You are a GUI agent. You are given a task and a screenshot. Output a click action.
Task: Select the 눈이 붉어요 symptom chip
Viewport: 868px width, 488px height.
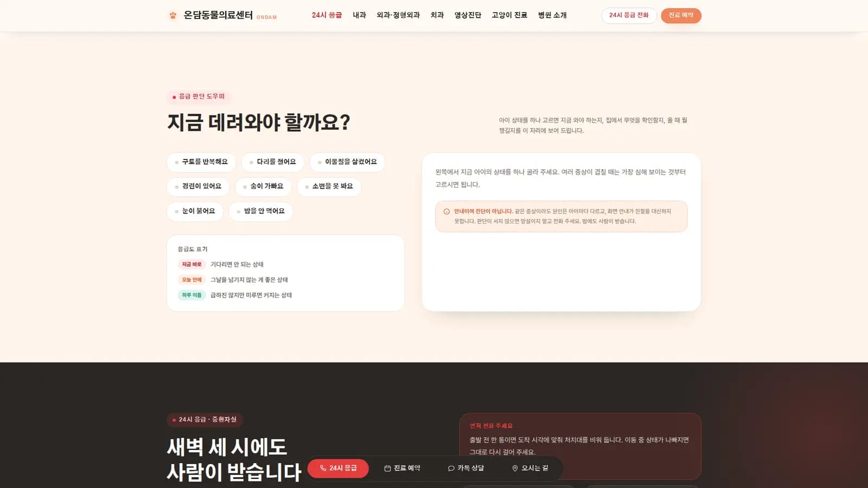pyautogui.click(x=195, y=211)
